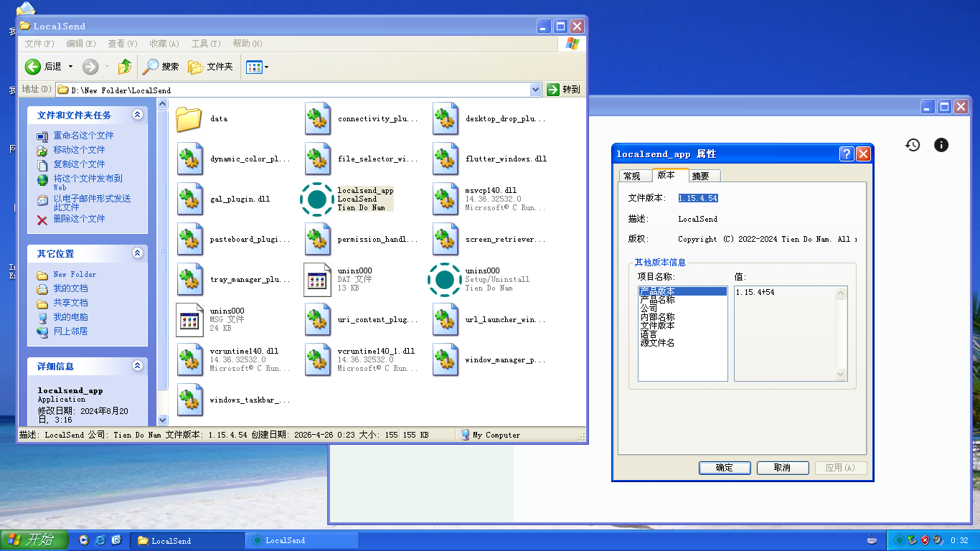
Task: Collapse the Other Places panel
Action: coord(137,253)
